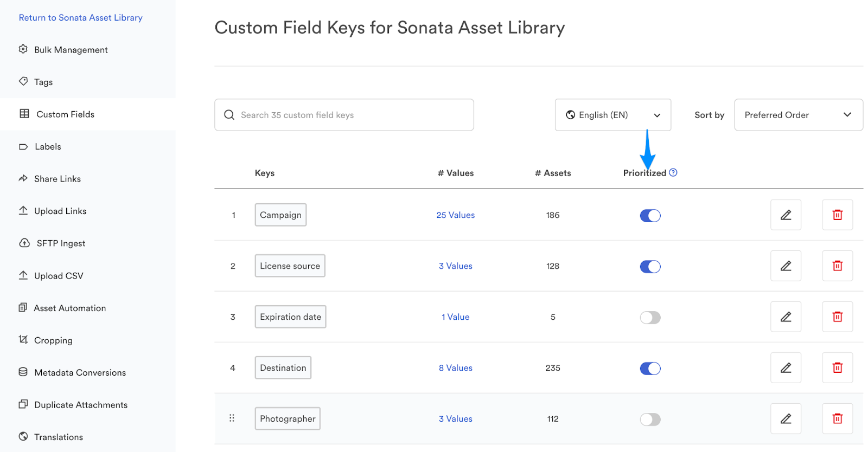Enable prioritized toggle for Photographer

click(650, 419)
